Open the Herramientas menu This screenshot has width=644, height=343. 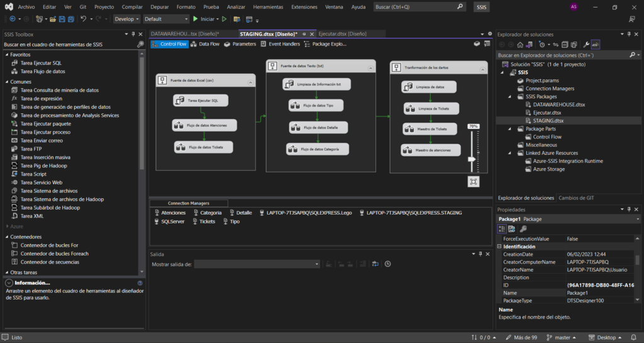[268, 7]
